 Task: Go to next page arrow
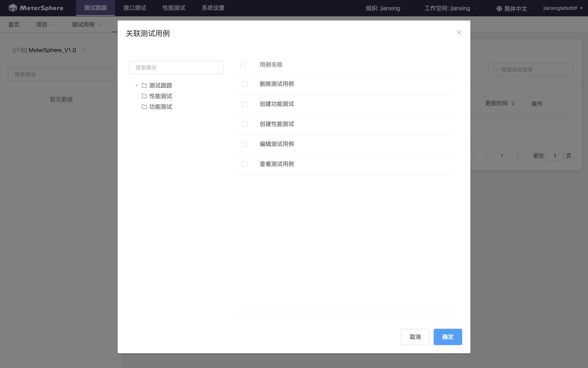(517, 155)
